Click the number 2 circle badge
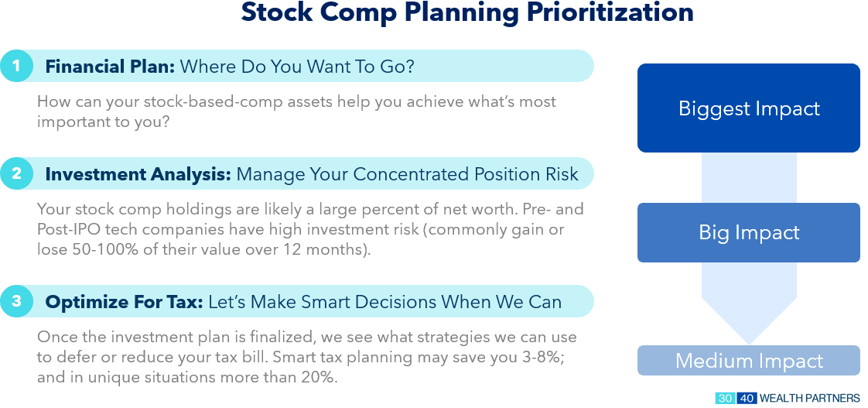Image resolution: width=868 pixels, height=408 pixels. pos(16,174)
